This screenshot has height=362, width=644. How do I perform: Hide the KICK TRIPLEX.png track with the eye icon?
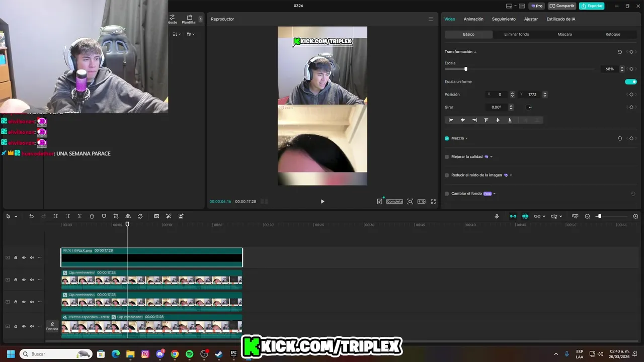tap(23, 257)
